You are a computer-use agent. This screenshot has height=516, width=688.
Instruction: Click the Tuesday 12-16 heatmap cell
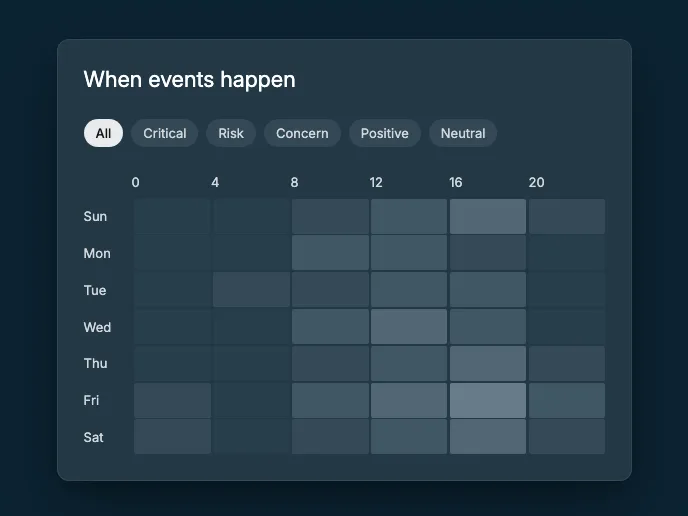[409, 290]
